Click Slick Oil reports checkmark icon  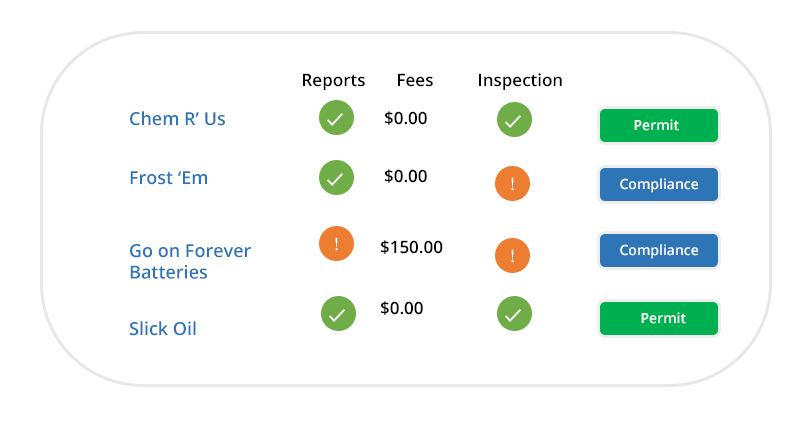coord(338,313)
